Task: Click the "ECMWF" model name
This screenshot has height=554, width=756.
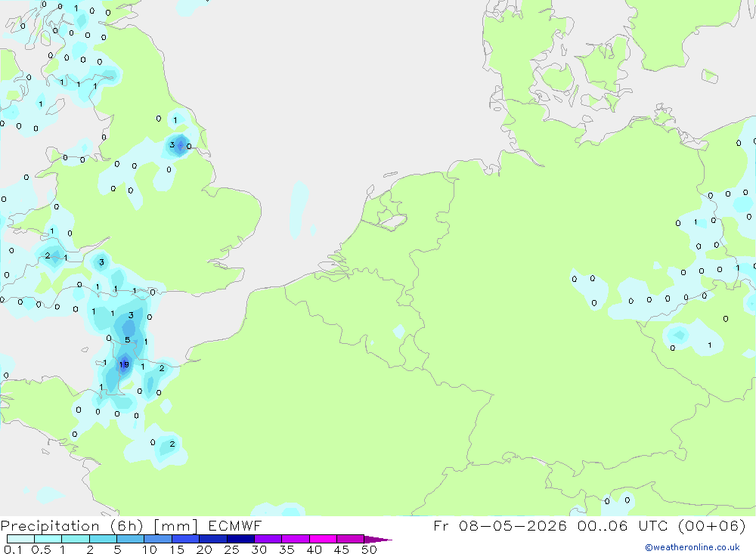Action: pos(235,526)
